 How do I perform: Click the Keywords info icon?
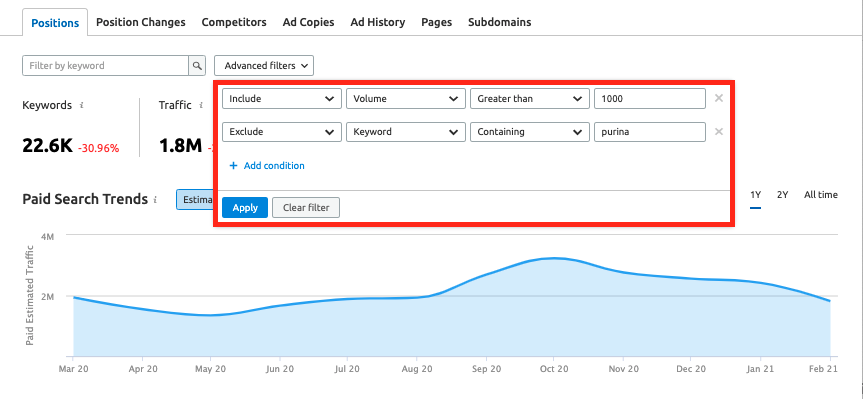(81, 105)
